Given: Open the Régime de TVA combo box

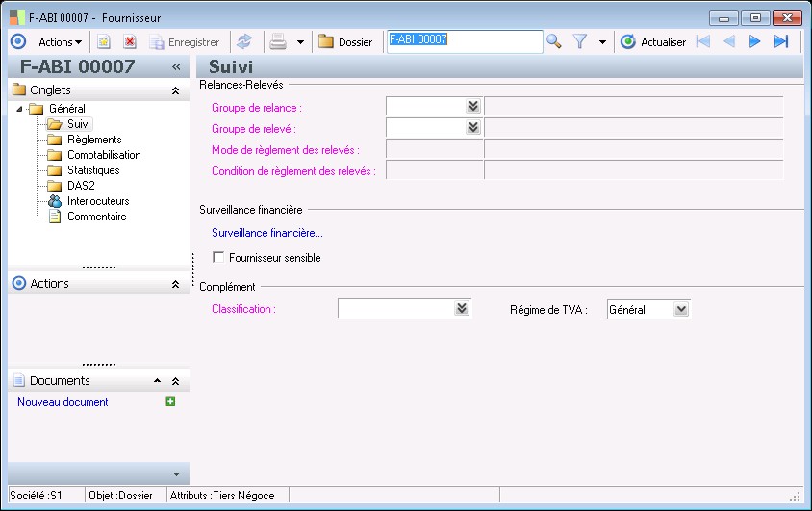Looking at the screenshot, I should (648, 310).
